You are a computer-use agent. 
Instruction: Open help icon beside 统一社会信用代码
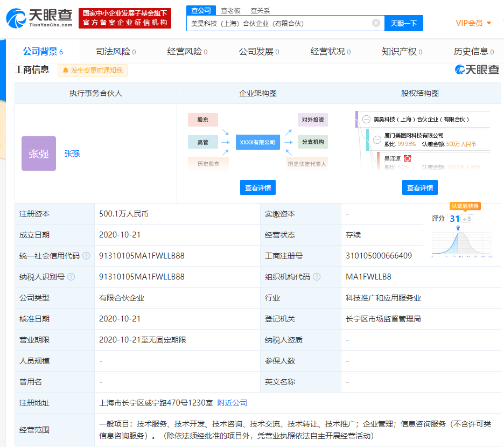86,256
